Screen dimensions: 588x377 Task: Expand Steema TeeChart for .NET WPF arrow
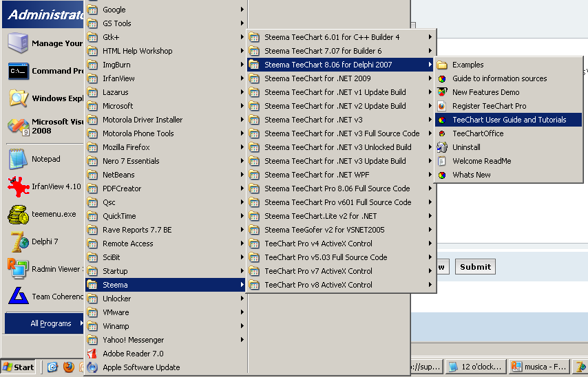430,175
